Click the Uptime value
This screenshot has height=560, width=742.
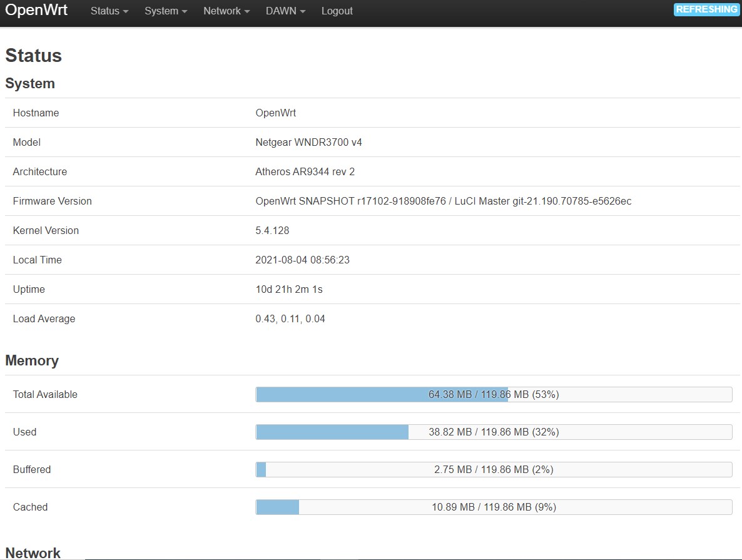288,289
